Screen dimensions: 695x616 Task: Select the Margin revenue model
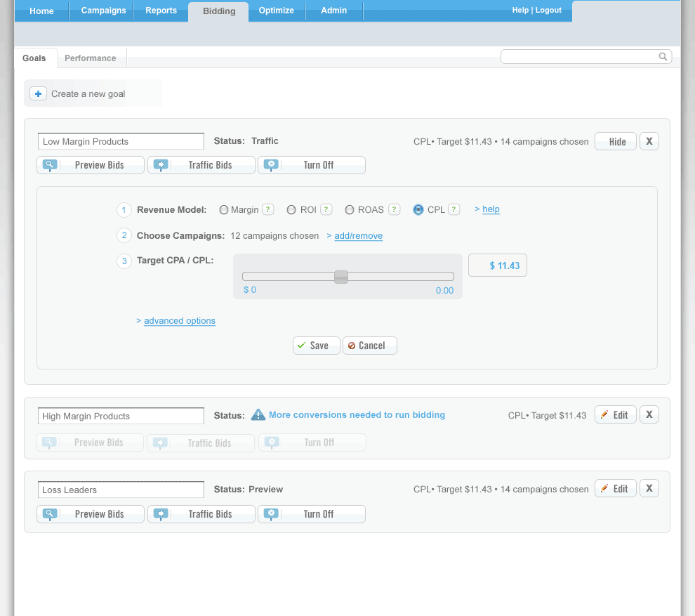coord(224,209)
